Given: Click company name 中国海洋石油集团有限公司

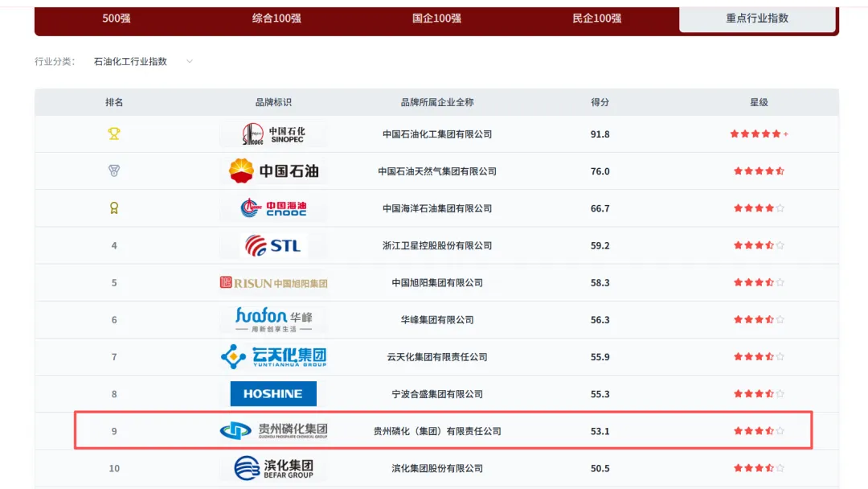Looking at the screenshot, I should 437,208.
